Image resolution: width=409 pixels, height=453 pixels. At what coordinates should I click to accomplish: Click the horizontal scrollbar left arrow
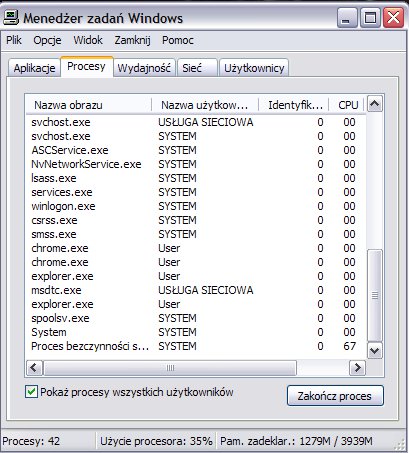(x=34, y=368)
